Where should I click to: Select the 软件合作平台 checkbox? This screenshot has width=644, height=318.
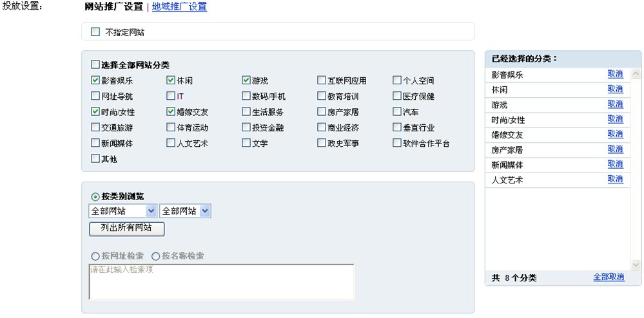(396, 143)
